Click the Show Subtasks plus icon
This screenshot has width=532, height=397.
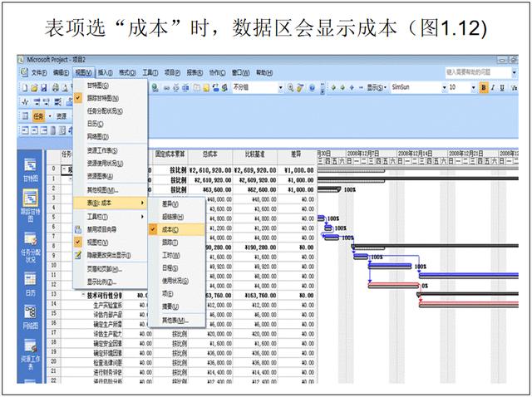click(352, 88)
